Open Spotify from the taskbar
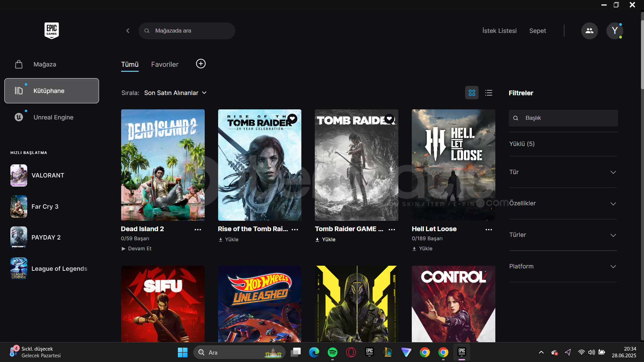 pyautogui.click(x=333, y=352)
